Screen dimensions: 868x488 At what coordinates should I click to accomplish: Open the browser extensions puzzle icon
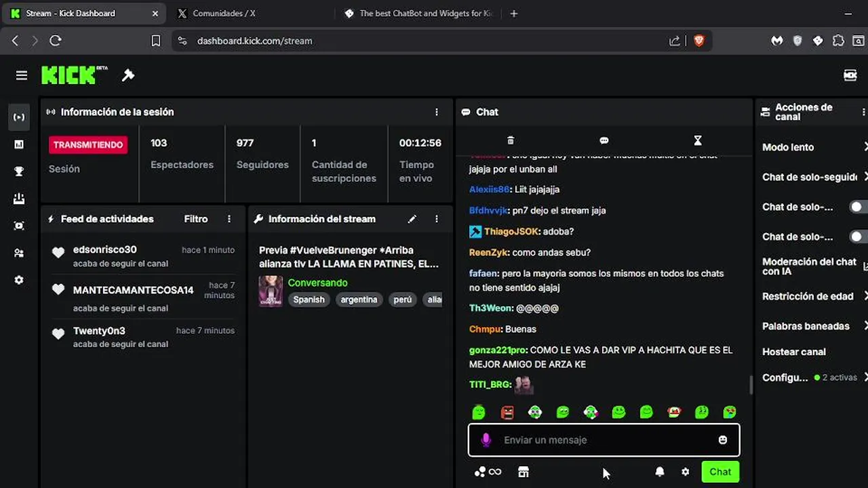tap(838, 41)
